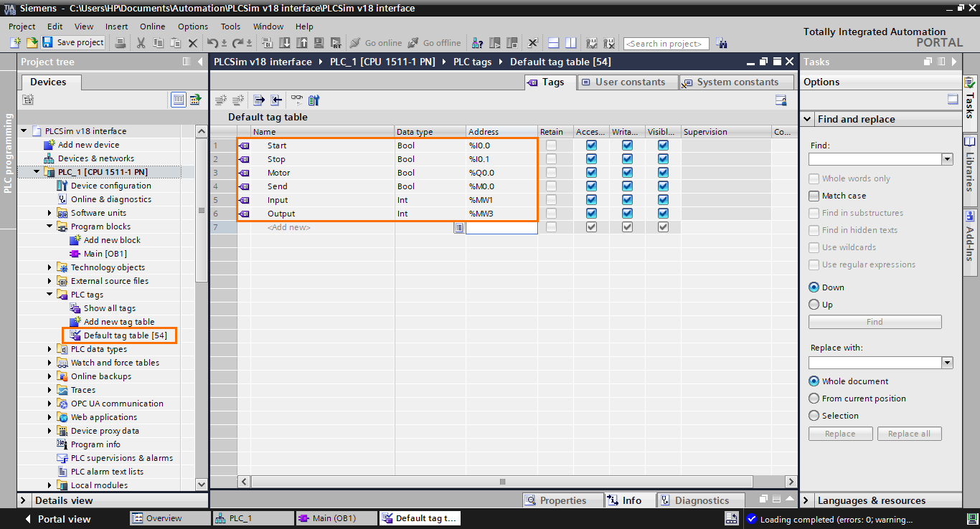
Task: Open the Options menu
Action: click(193, 27)
